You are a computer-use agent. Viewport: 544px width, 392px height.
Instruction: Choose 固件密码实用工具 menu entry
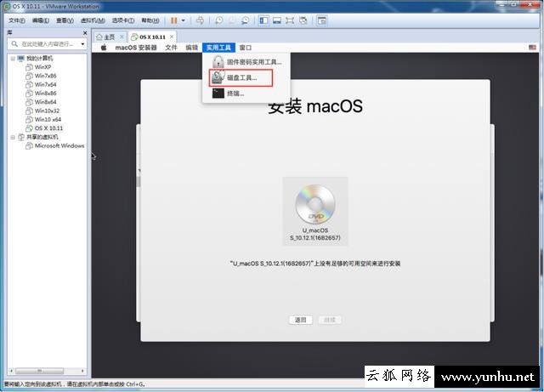[246, 62]
